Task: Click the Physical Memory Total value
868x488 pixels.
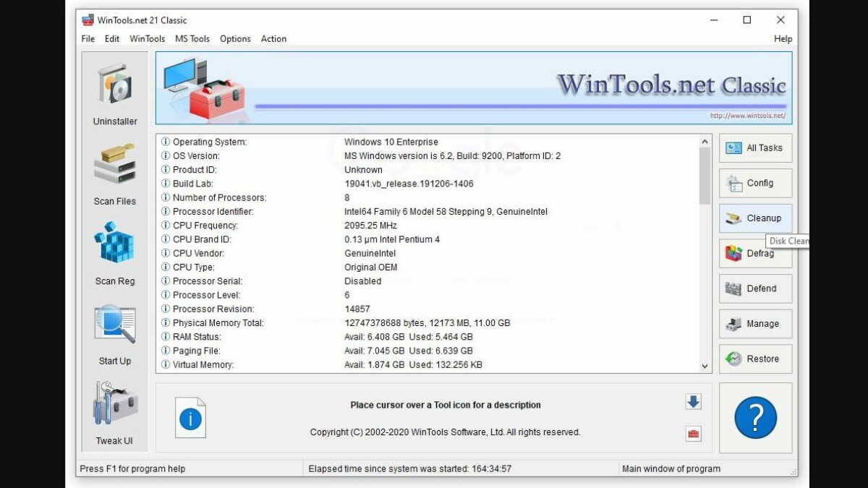Action: [427, 323]
